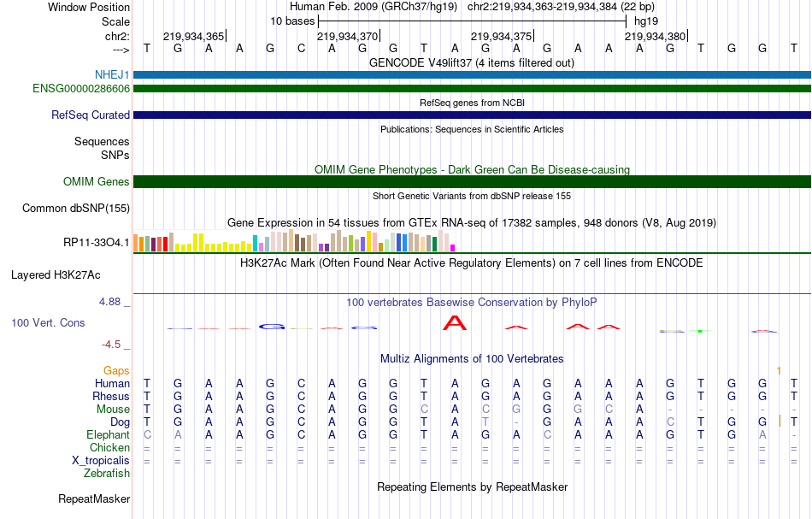This screenshot has height=519, width=812.
Task: Click the Zebrafish species row label
Action: point(107,473)
